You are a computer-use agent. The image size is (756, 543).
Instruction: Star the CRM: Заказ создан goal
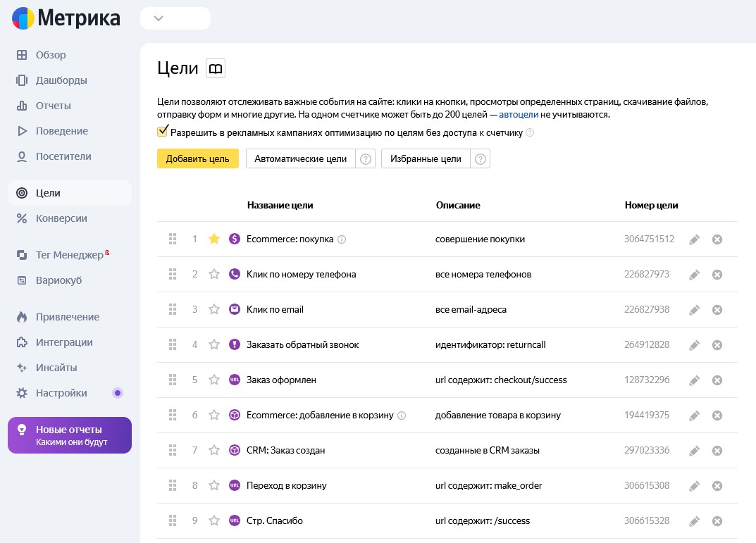[x=214, y=451]
